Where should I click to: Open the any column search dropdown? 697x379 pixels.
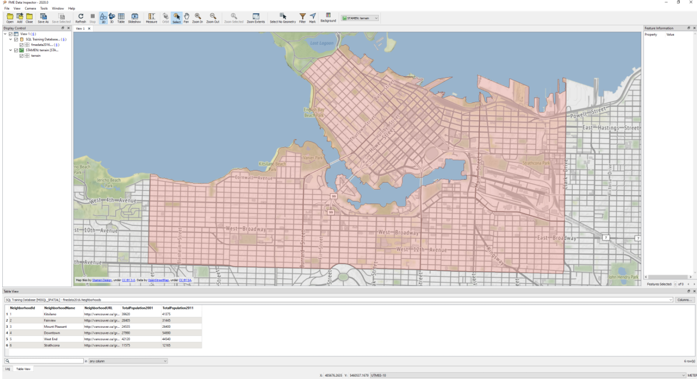coord(128,361)
